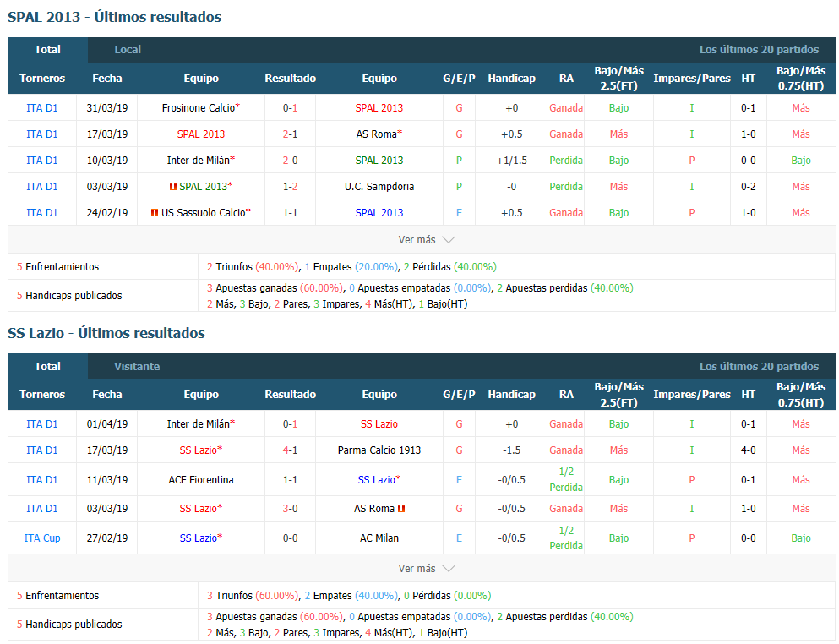Click '1/2 Perdida' in the AC Milan row
The height and width of the screenshot is (644, 839).
pyautogui.click(x=566, y=538)
